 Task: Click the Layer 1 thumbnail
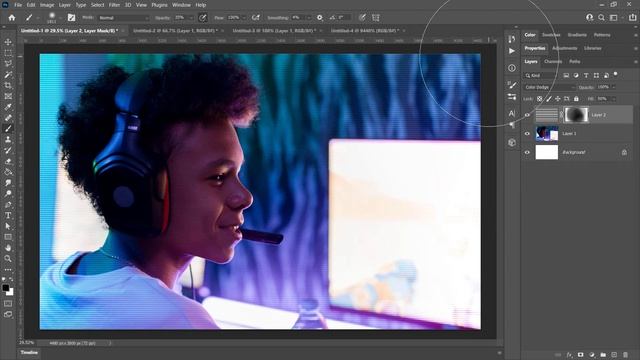pos(547,133)
